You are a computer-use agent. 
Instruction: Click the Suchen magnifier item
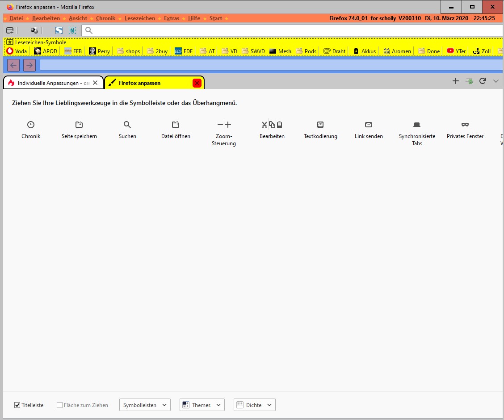click(127, 125)
